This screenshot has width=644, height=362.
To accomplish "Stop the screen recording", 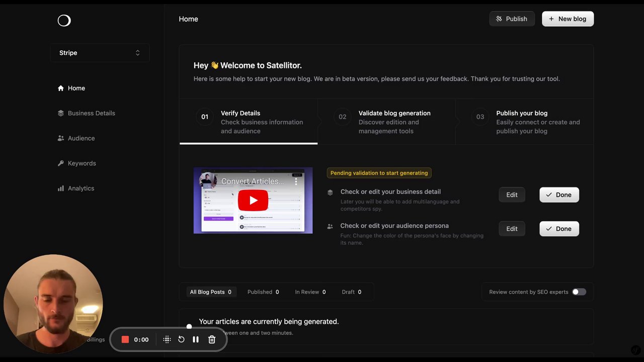I will coord(125,339).
